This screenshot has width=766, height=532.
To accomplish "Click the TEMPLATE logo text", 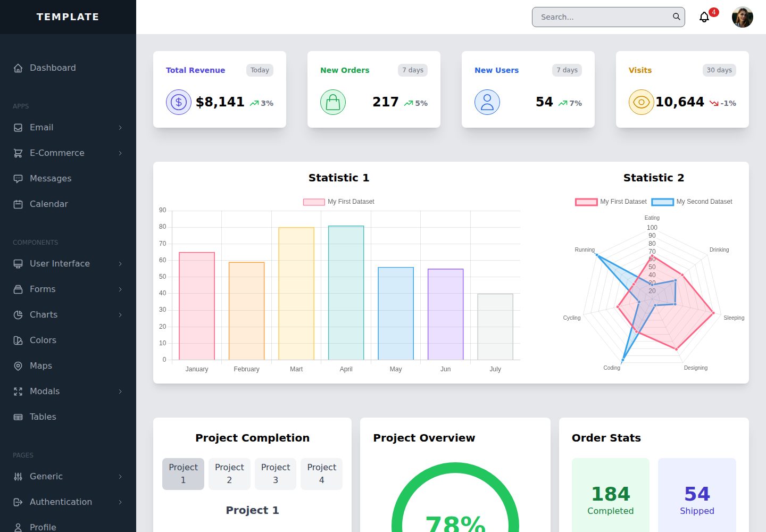I will (68, 17).
